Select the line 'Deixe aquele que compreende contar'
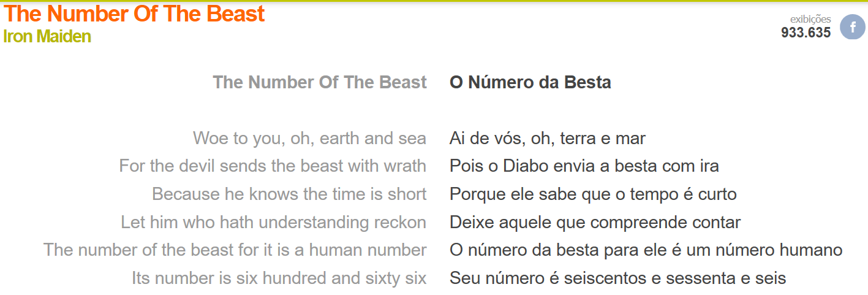 click(595, 222)
